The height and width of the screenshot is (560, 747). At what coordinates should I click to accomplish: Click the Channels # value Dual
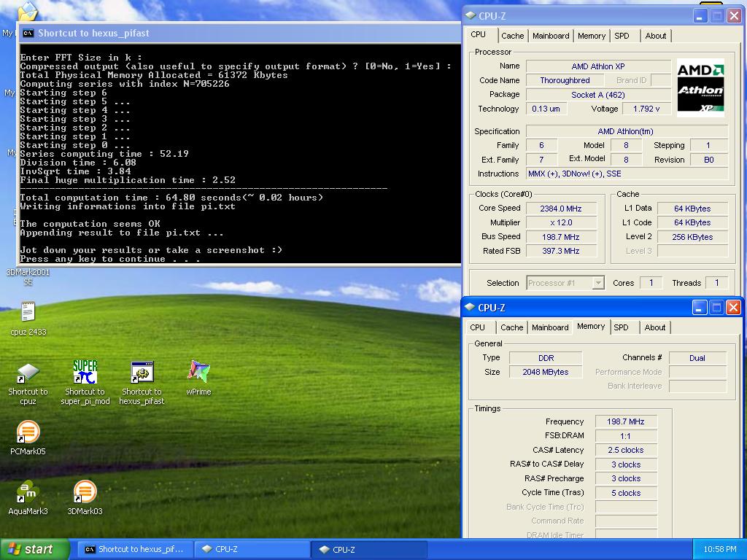click(x=697, y=357)
